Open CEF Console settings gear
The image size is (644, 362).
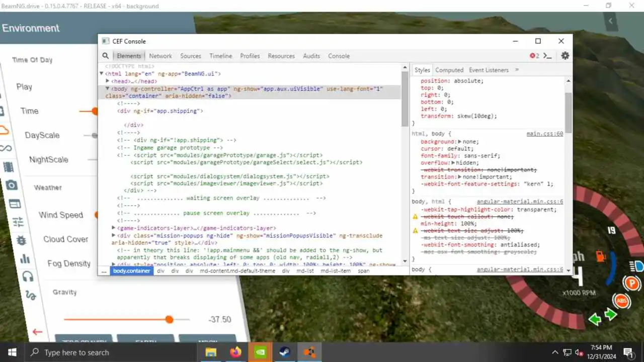(x=565, y=56)
